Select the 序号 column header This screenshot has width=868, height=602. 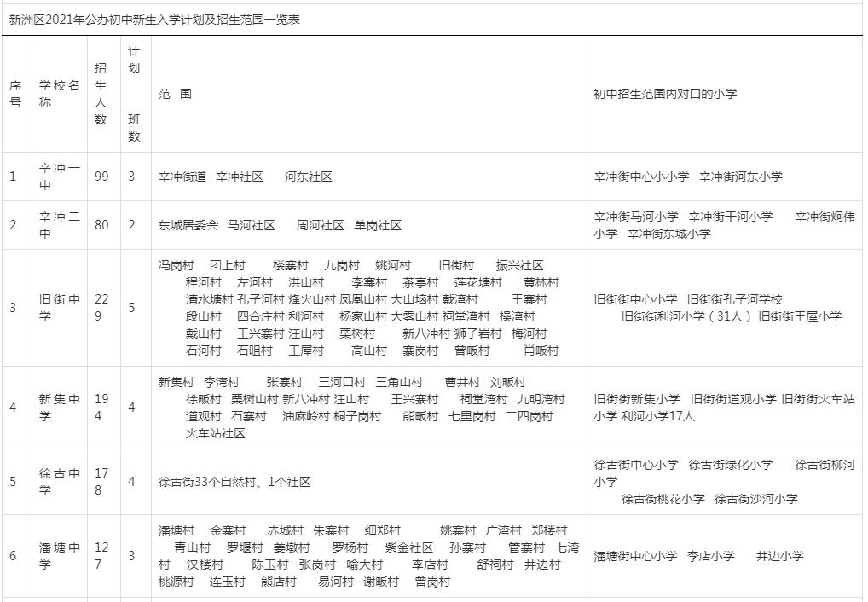[15, 94]
